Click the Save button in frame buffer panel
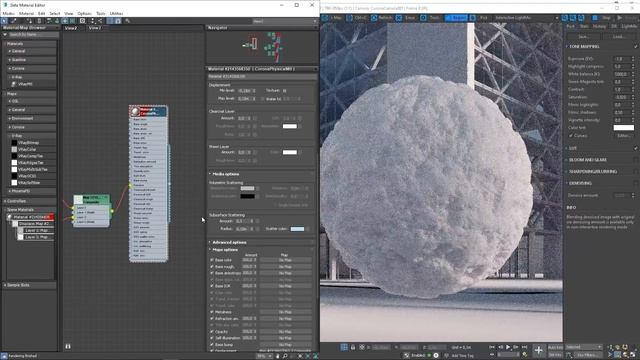 click(x=584, y=37)
